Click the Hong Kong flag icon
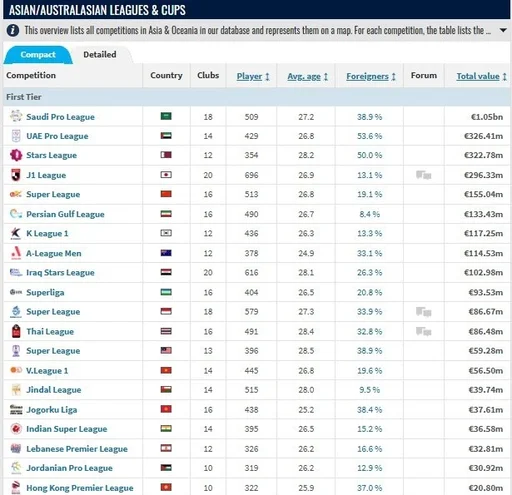Image resolution: width=512 pixels, height=495 pixels. (x=166, y=487)
